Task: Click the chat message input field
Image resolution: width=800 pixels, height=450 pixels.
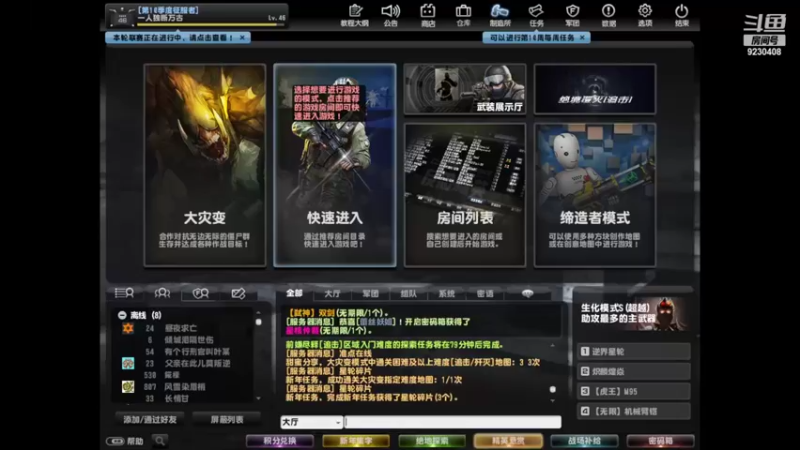Action: (453, 422)
